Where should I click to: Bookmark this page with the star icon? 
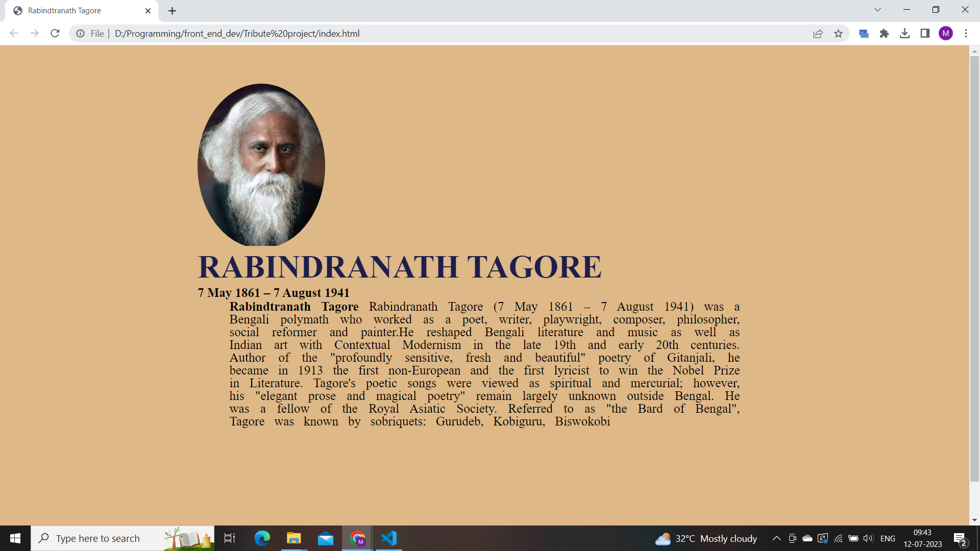point(838,34)
